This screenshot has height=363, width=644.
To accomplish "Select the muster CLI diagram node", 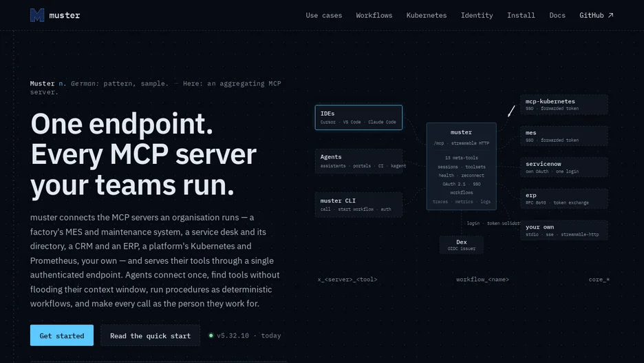I will [x=358, y=205].
